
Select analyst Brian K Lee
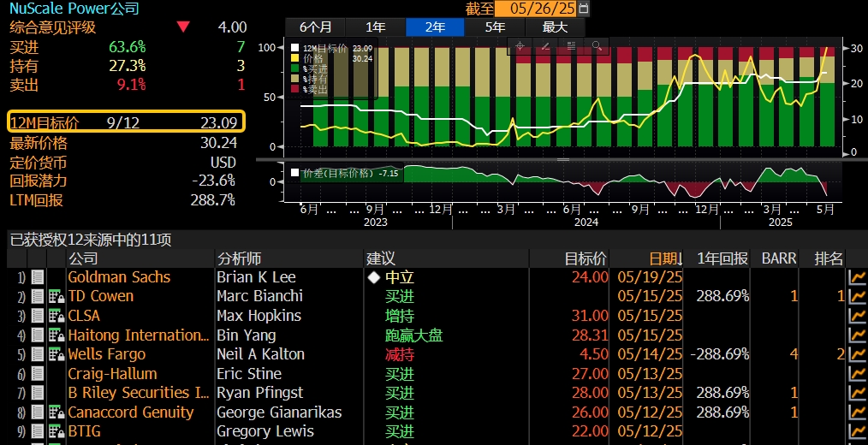(x=256, y=277)
